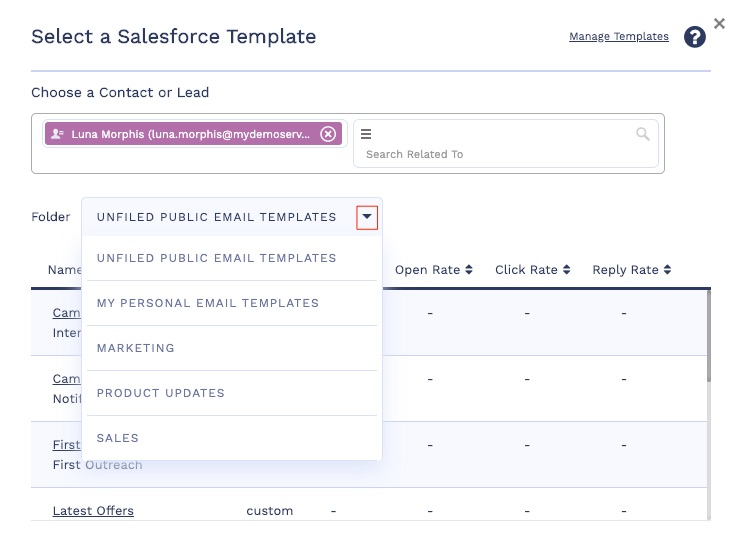
Task: Click the contact person icon in Luna chip
Action: coord(57,134)
